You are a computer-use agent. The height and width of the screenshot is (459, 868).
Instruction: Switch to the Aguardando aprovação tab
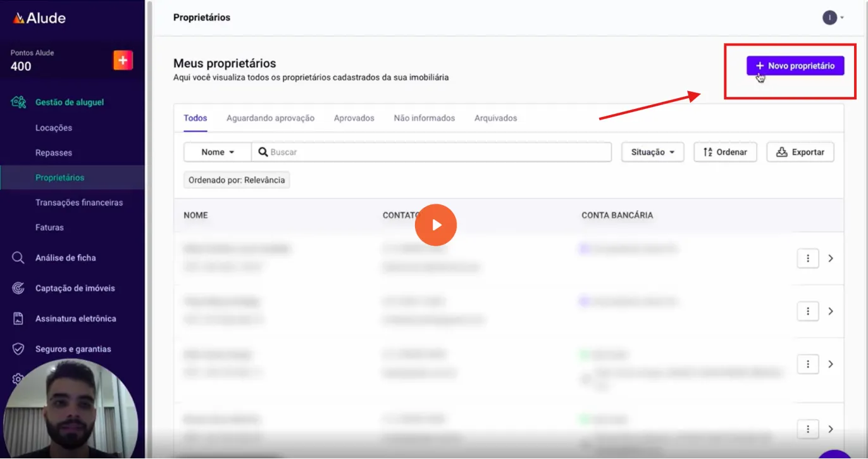click(x=270, y=118)
